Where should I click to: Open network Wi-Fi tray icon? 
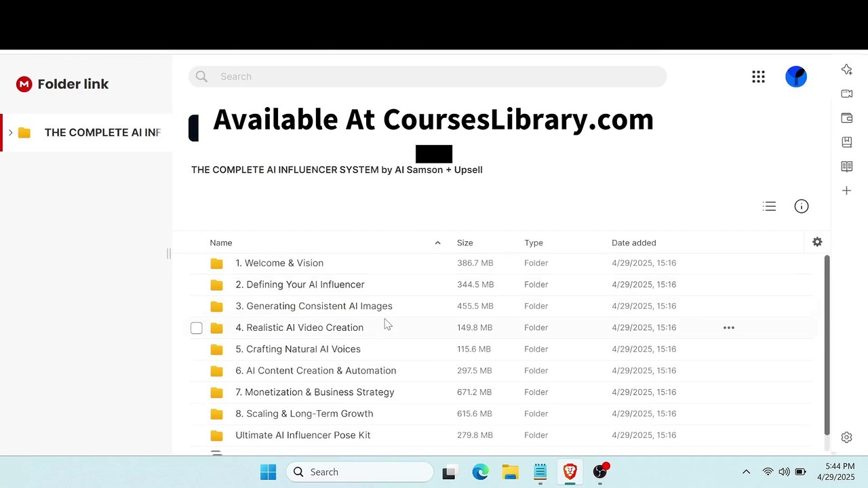coord(768,472)
